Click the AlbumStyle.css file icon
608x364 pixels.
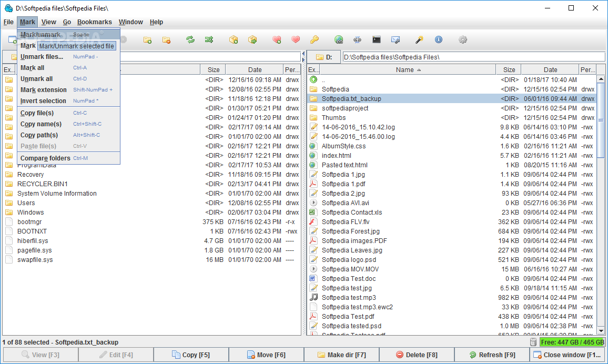pos(313,146)
